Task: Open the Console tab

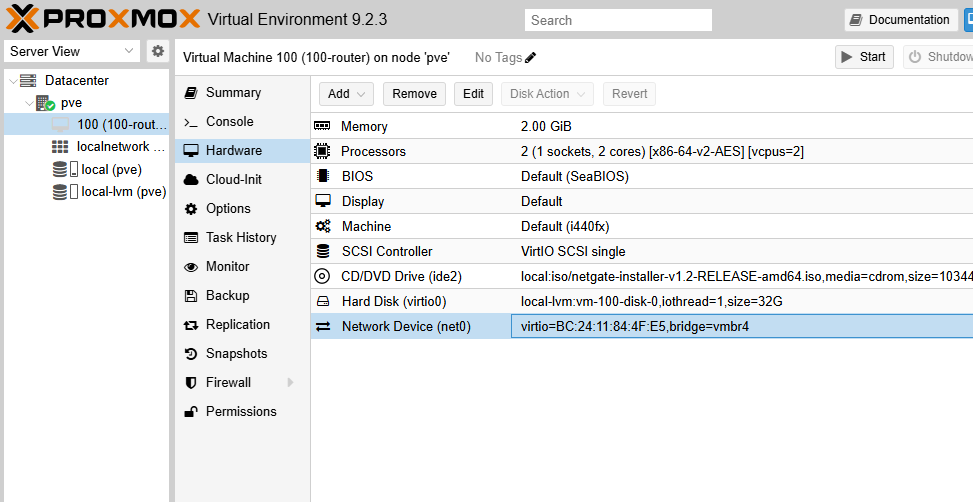Action: pyautogui.click(x=242, y=122)
